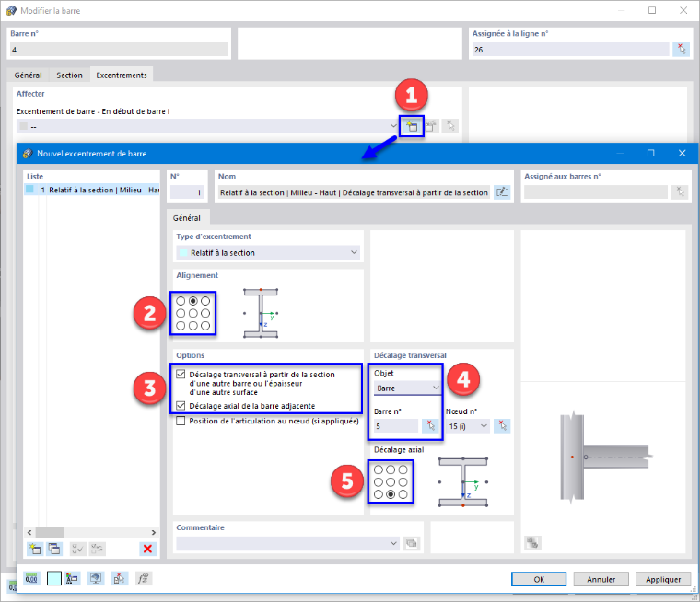Open Type d'excentrement dropdown Relatif à la section
This screenshot has height=602, width=700.
tap(268, 252)
